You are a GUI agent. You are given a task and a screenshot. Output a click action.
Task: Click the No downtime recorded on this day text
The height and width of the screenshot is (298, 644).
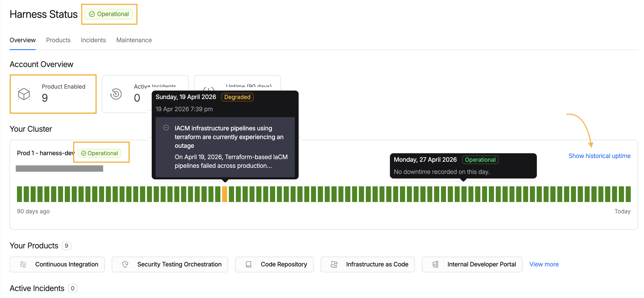point(441,172)
